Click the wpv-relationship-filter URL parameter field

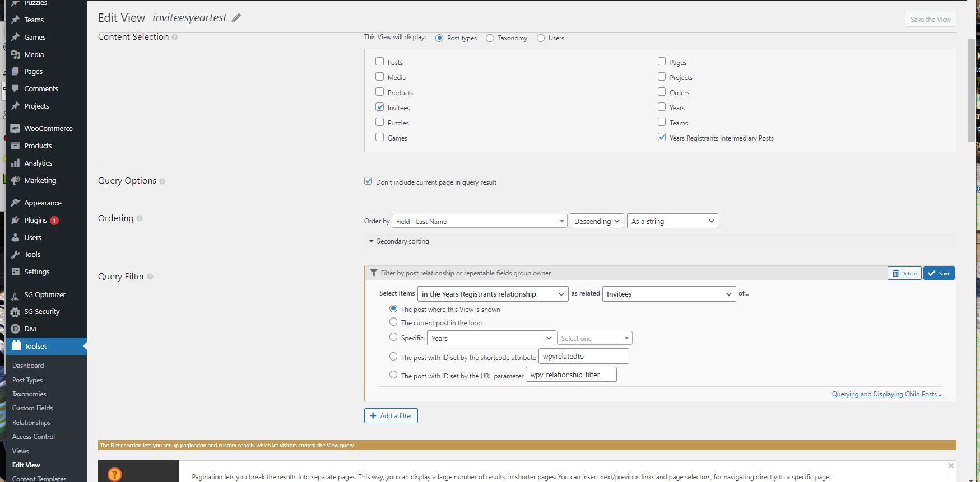(572, 375)
